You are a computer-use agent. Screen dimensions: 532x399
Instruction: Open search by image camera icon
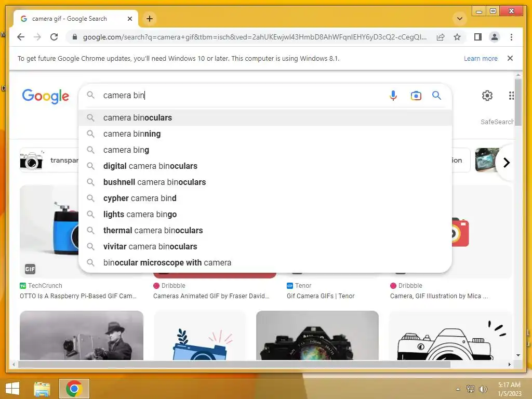click(x=416, y=96)
